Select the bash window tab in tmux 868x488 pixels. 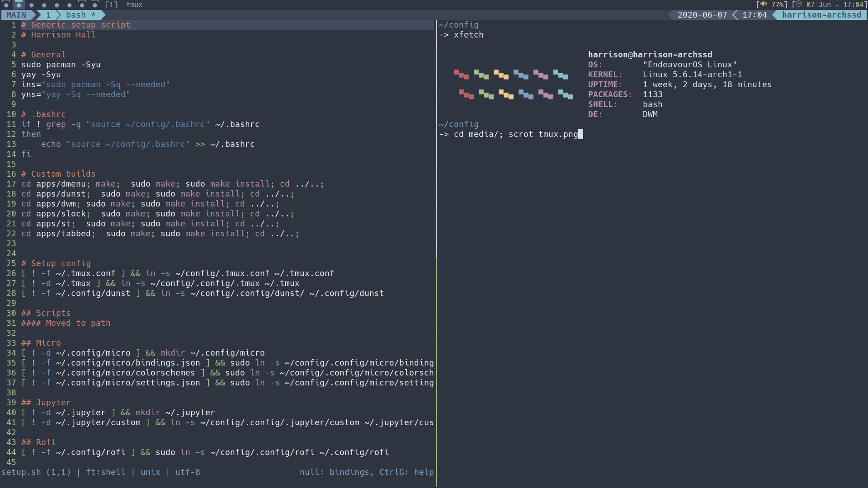tap(75, 15)
